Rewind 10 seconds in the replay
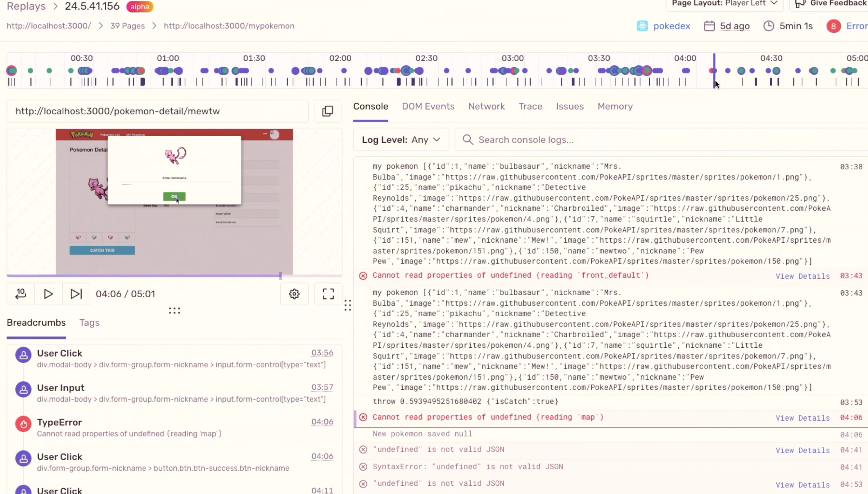Image resolution: width=868 pixels, height=494 pixels. (21, 294)
